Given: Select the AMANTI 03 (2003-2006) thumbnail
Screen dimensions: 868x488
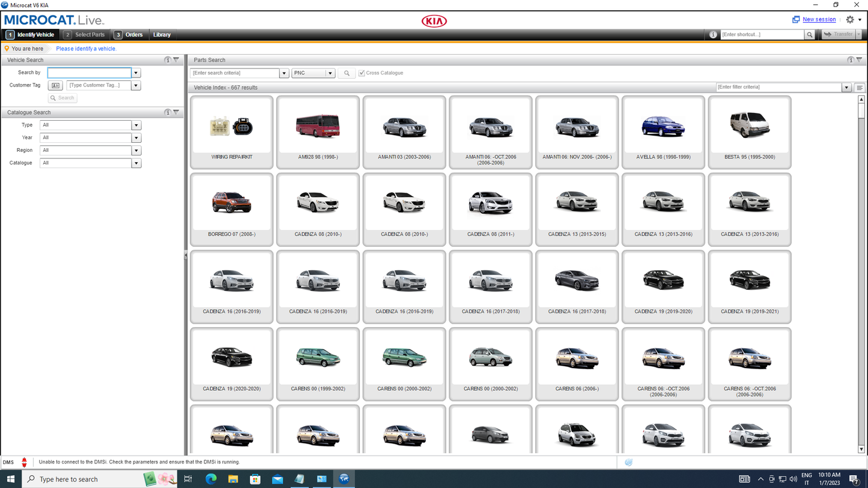Looking at the screenshot, I should click(404, 132).
